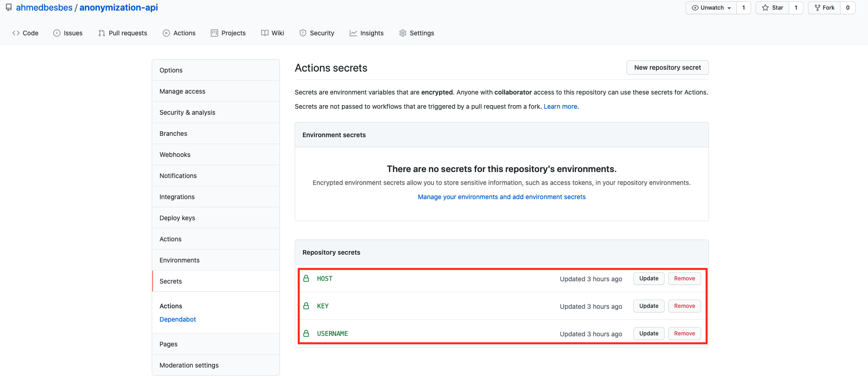The width and height of the screenshot is (868, 390).
Task: Click the shield icon on Security tab
Action: (303, 33)
